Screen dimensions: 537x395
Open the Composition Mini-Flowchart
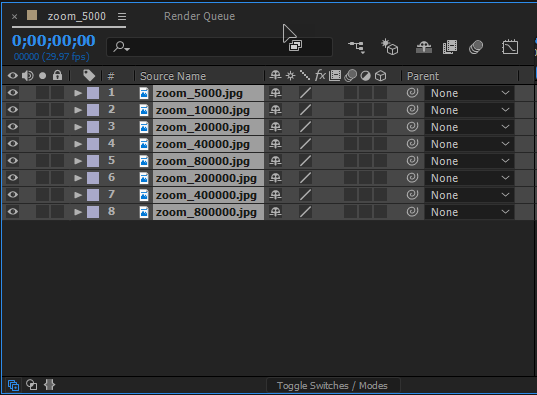point(357,47)
